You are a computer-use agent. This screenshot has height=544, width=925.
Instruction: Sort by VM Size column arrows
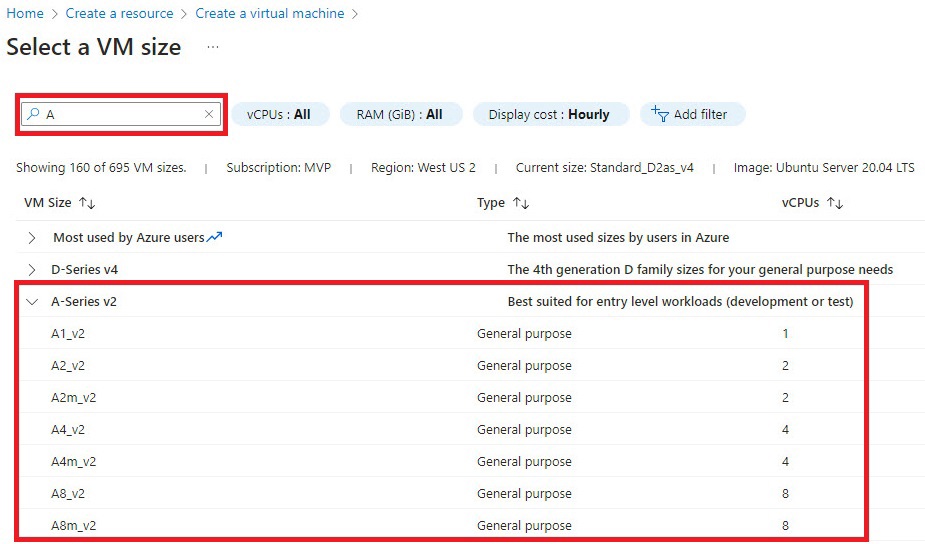pos(87,203)
